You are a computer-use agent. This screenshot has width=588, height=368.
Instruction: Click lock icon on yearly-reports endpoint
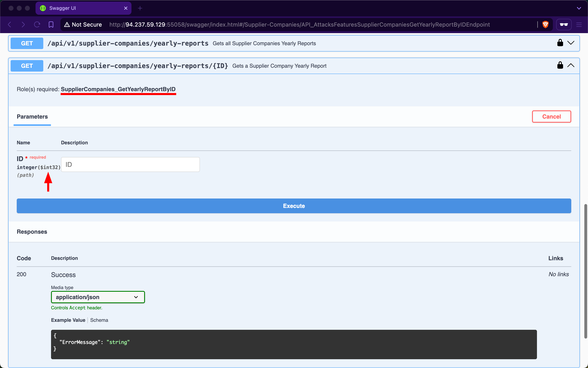(560, 43)
